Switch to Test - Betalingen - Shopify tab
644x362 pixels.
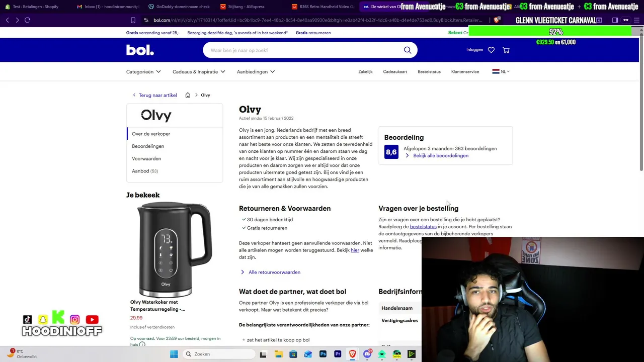click(x=36, y=7)
